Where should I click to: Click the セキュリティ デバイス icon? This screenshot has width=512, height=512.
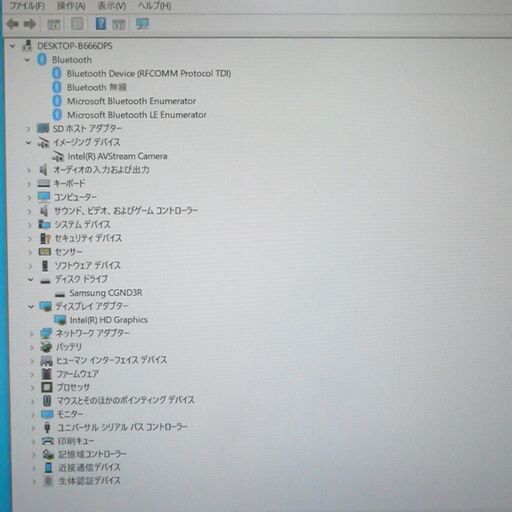[45, 238]
